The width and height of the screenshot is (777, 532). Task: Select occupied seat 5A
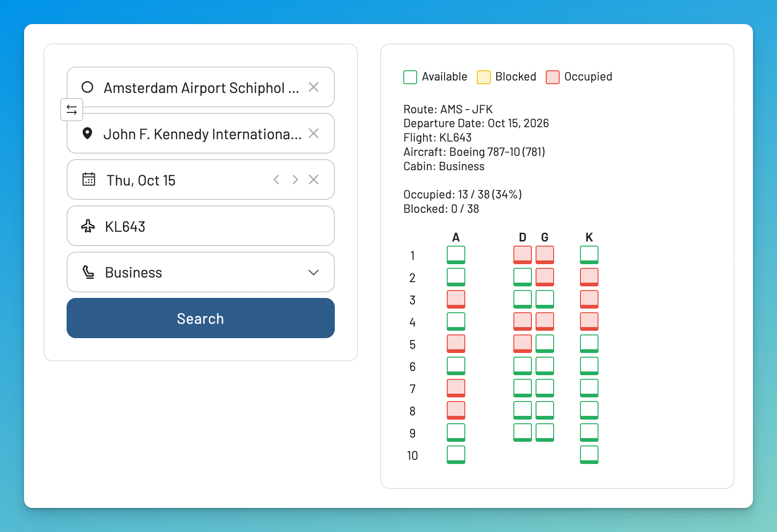pyautogui.click(x=456, y=344)
